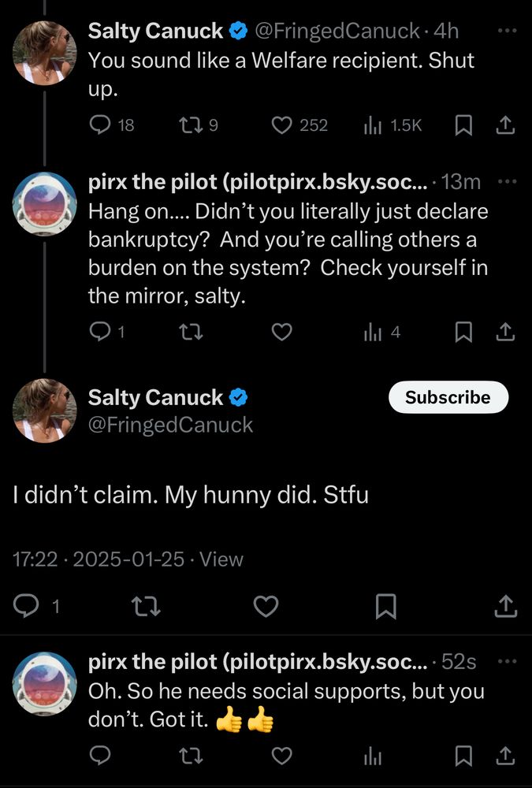
Task: Click the View link beside the timestamp
Action: pyautogui.click(x=221, y=559)
